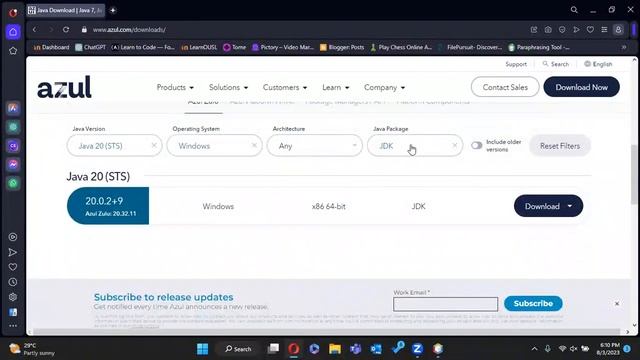Expand the Products menu
The width and height of the screenshot is (640, 360).
coord(175,87)
